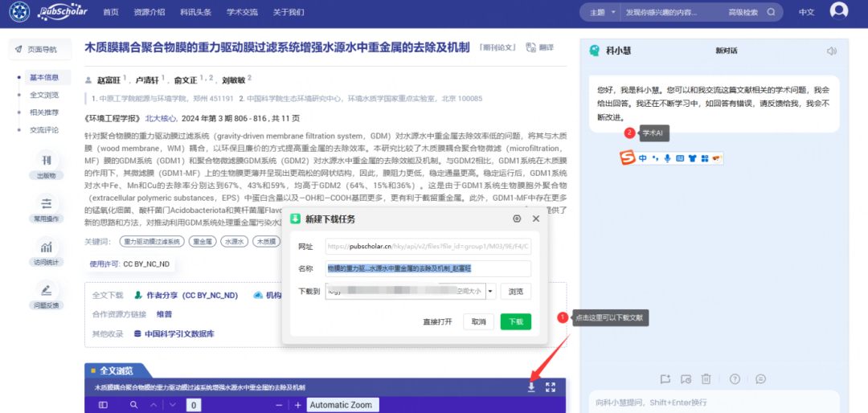Click the 网址 URL field

tap(428, 247)
